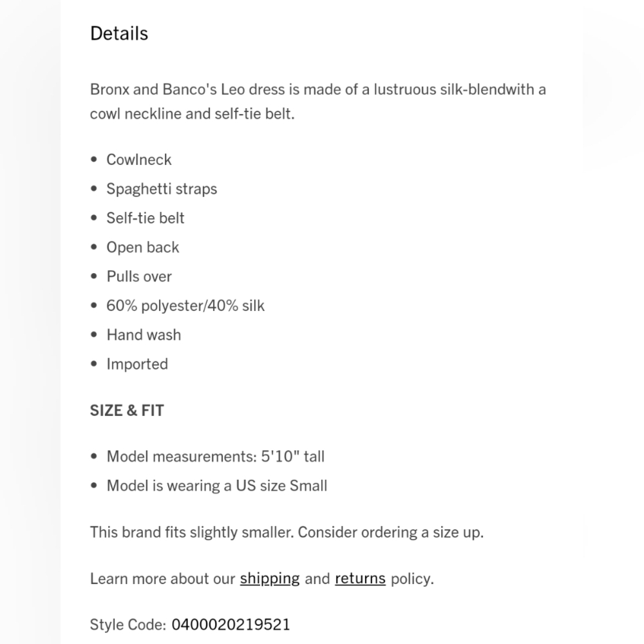Click the Cowlneck bullet item
The width and height of the screenshot is (644, 644).
139,160
